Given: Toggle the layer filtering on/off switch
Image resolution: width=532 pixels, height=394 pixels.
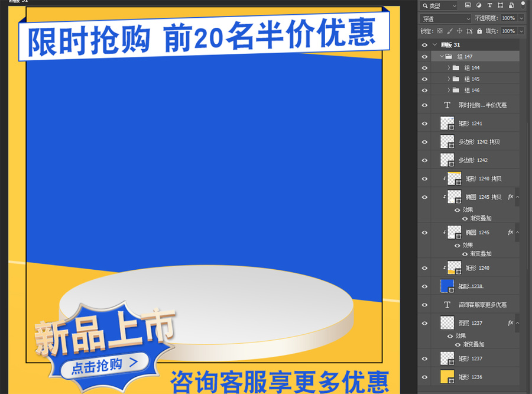Looking at the screenshot, I should (x=523, y=5).
